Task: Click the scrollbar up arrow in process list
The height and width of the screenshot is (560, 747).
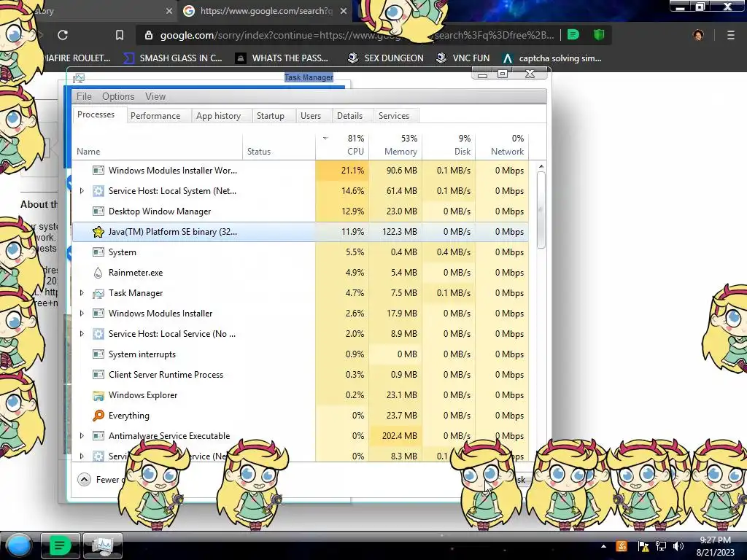Action: coord(541,166)
